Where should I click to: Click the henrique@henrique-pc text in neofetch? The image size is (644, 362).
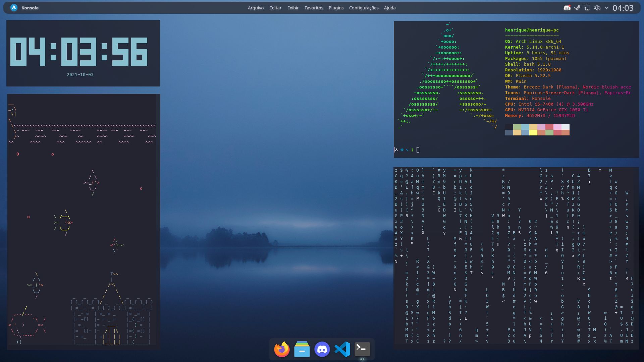[x=532, y=30]
